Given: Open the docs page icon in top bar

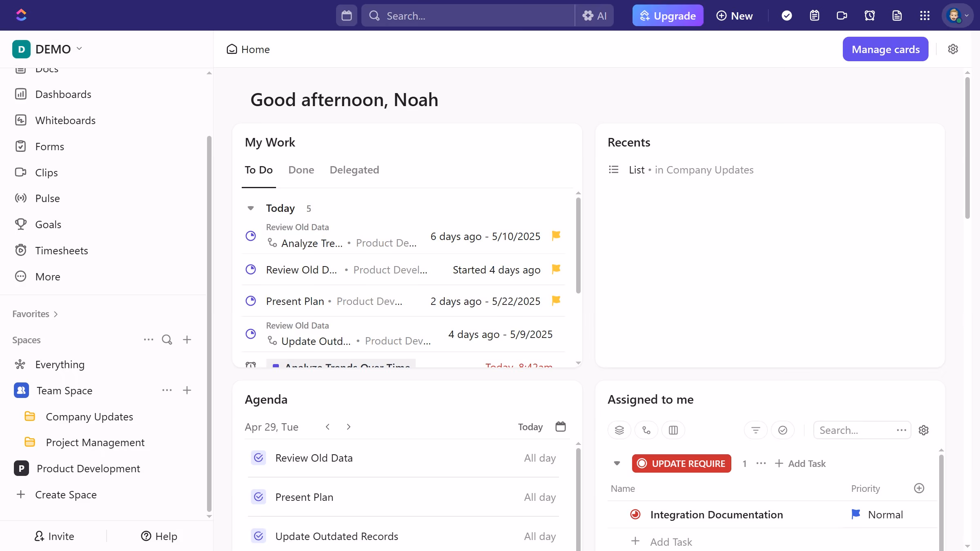Looking at the screenshot, I should pos(897,16).
